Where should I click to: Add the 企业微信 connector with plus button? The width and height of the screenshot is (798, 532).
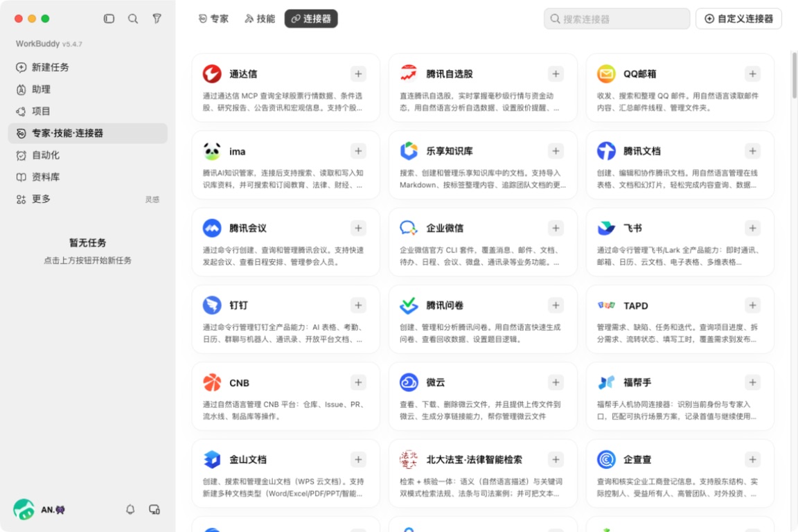coord(556,228)
